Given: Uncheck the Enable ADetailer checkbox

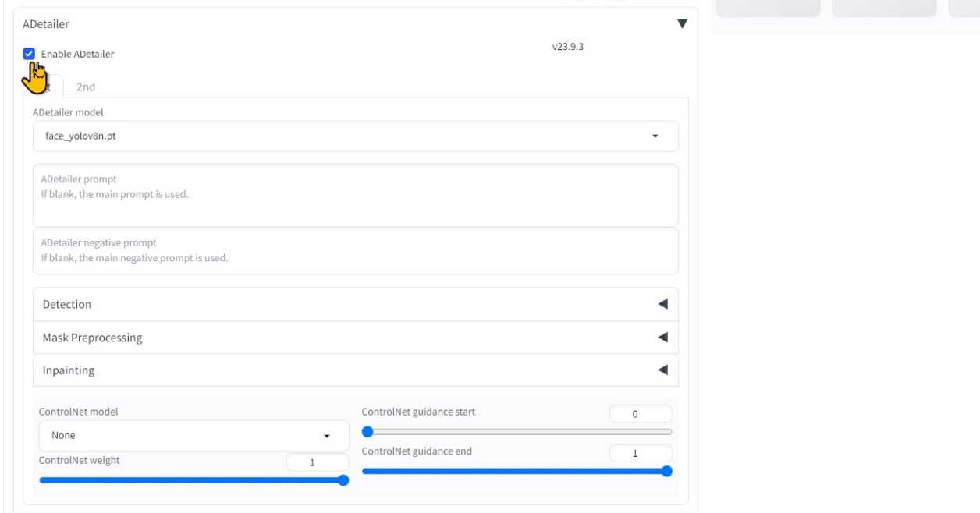Looking at the screenshot, I should 30,54.
